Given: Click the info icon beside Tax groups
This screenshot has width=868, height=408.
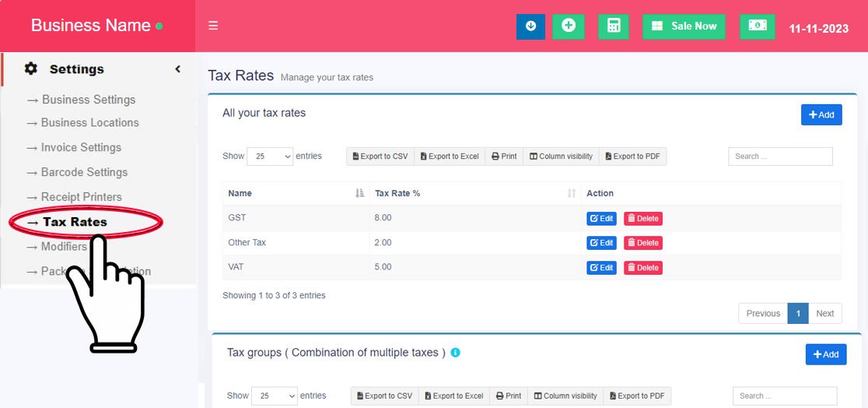Looking at the screenshot, I should tap(456, 353).
